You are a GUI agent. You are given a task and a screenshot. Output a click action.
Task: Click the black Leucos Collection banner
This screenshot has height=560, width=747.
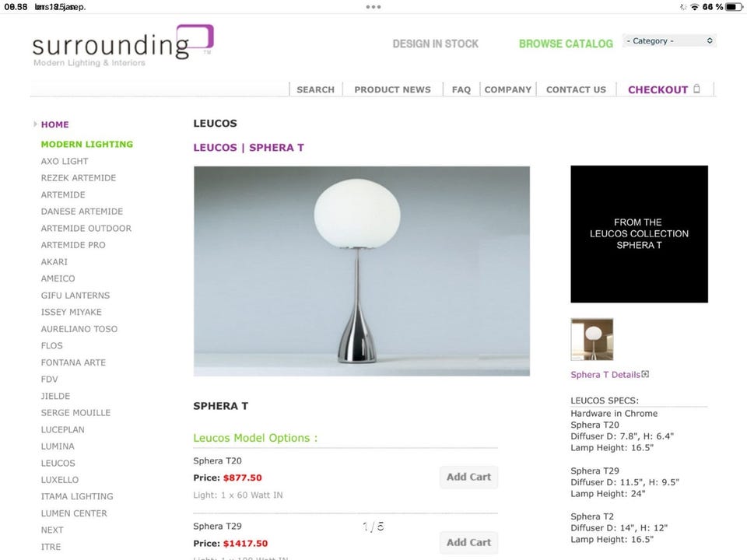point(640,234)
